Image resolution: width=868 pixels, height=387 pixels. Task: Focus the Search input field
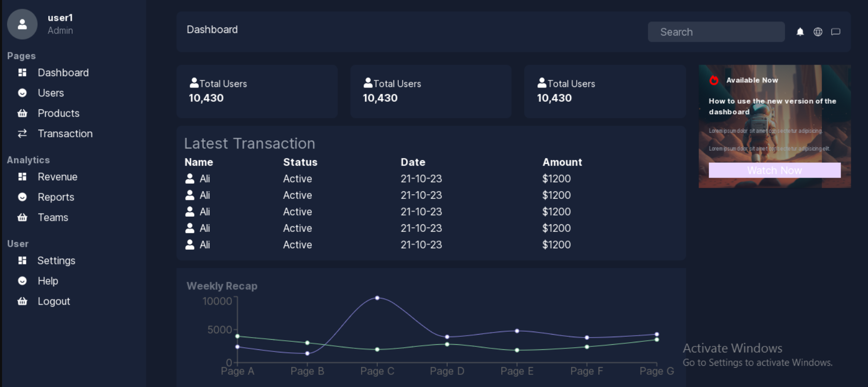(x=715, y=32)
